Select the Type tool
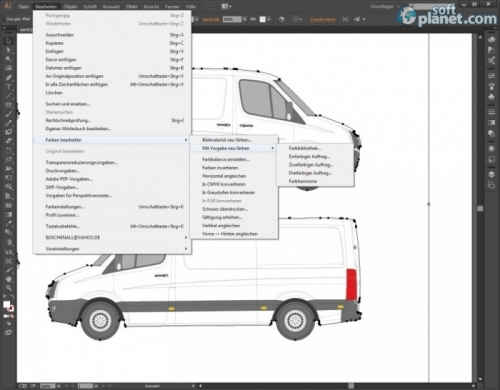500x390 pixels. click(x=9, y=87)
